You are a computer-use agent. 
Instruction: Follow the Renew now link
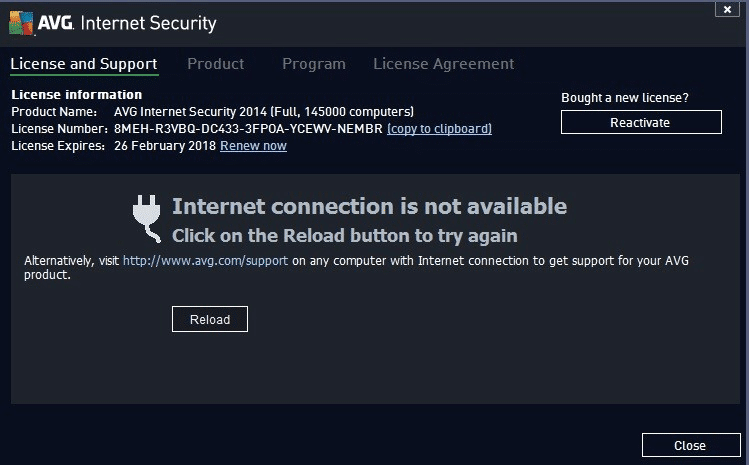click(x=253, y=146)
